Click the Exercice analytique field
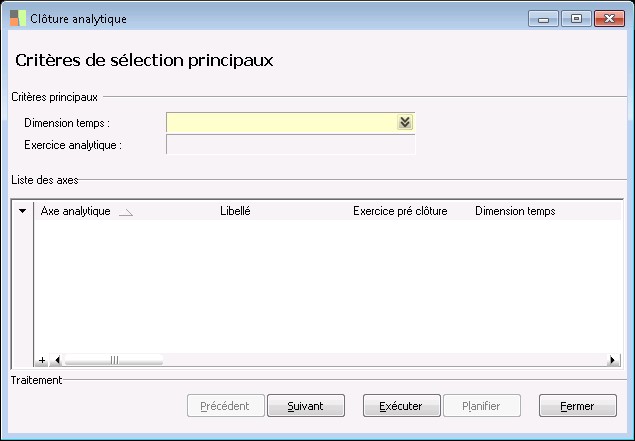635x441 pixels. (290, 146)
